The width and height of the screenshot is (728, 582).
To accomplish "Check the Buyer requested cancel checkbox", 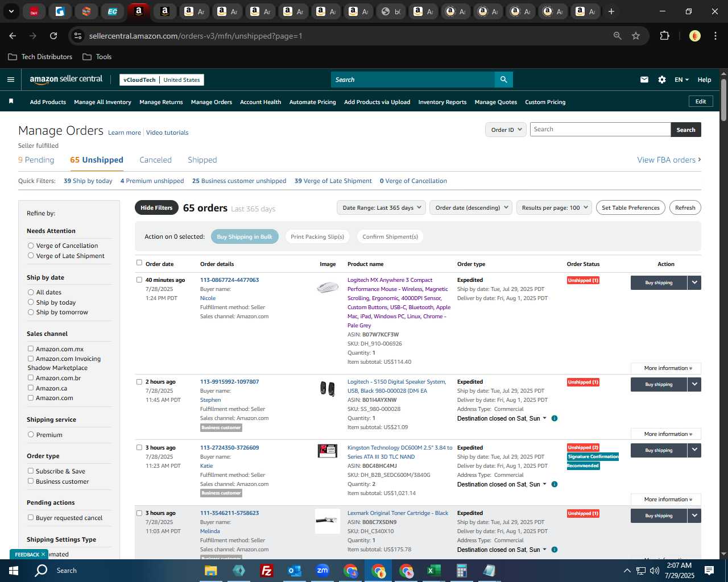I will click(x=31, y=518).
